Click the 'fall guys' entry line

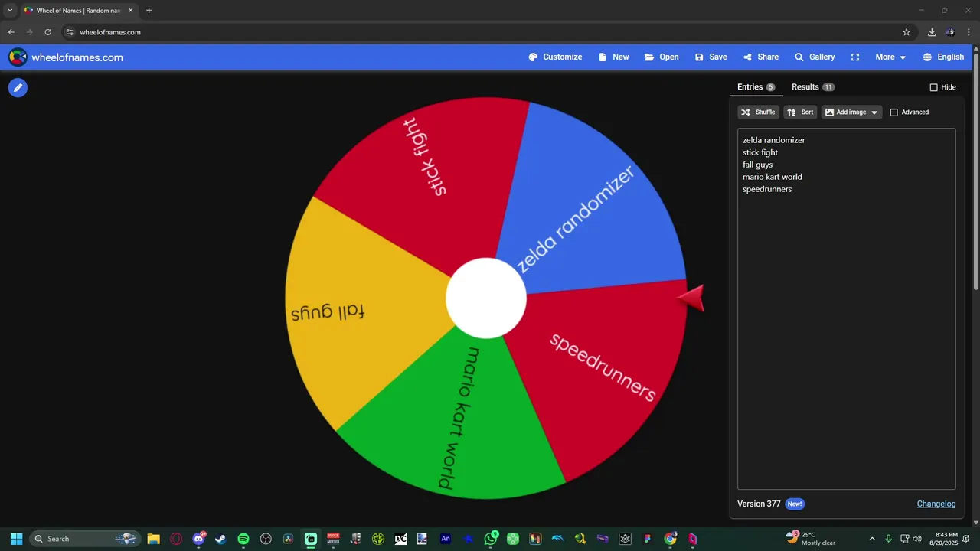coord(757,165)
